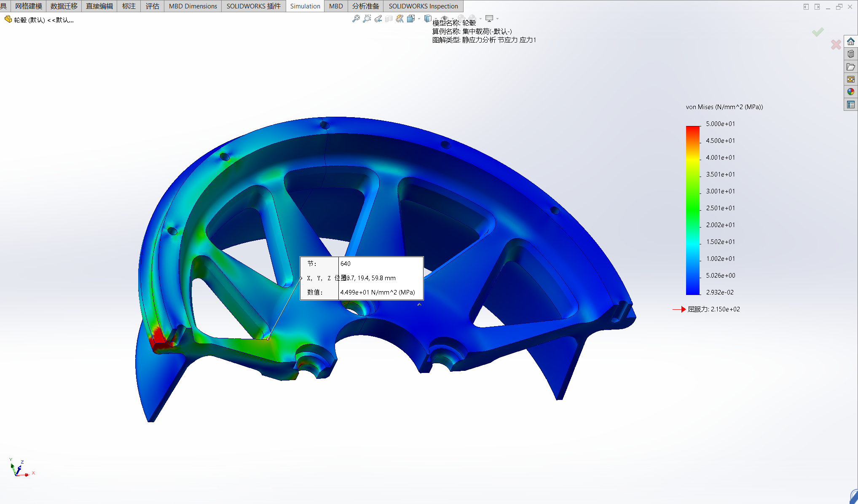Expand the Display Style dropdown arrow
The width and height of the screenshot is (858, 504).
coord(435,19)
